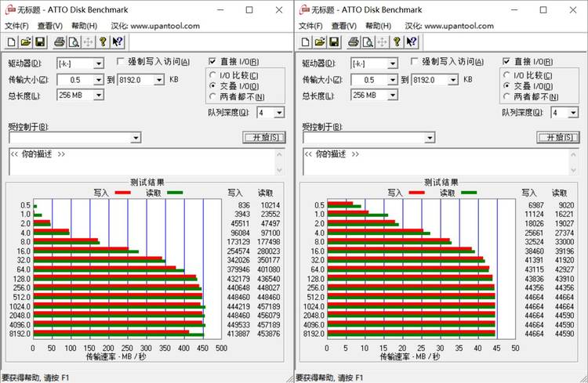Select I/O 比较 radio button in left window
Viewport: 588px width, 383px height.
(213, 75)
